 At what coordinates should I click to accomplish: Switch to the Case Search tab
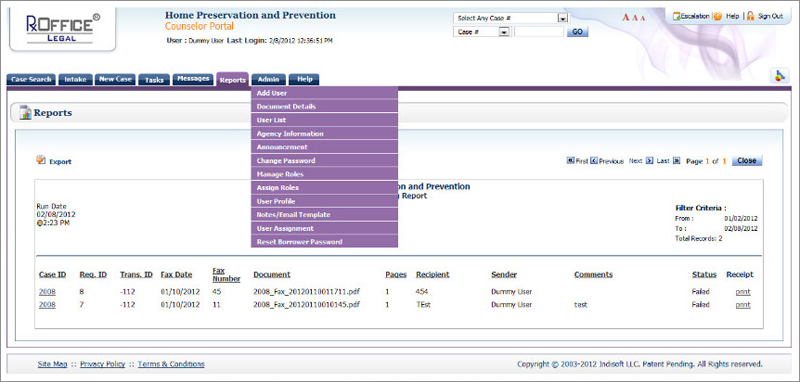click(x=31, y=80)
